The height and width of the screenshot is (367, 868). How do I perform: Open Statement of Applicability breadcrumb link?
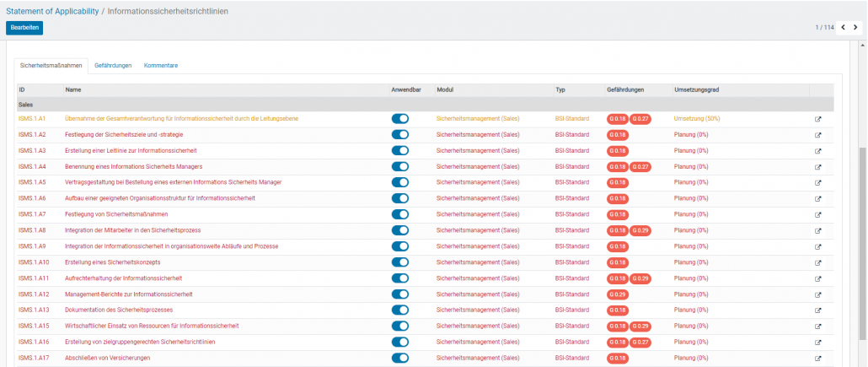(x=51, y=10)
